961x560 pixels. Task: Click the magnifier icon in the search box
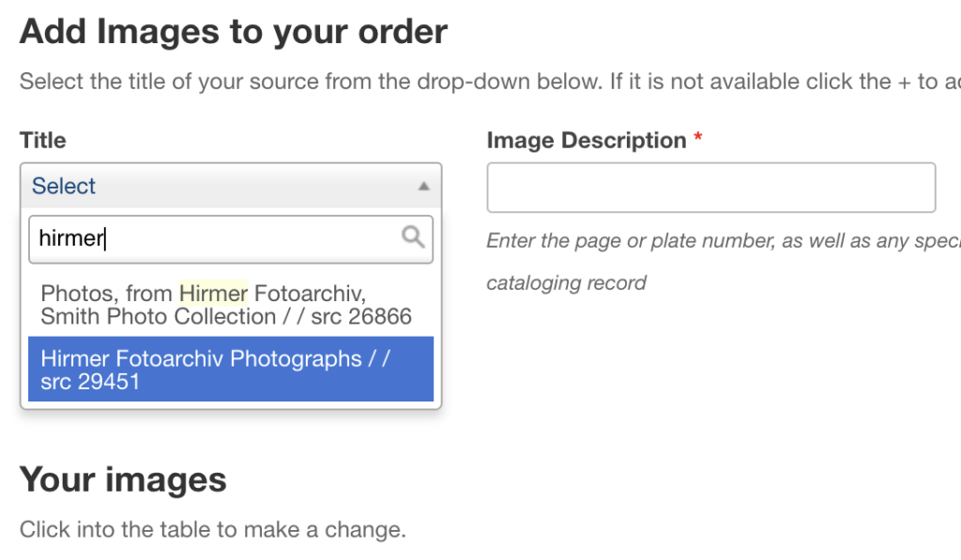[x=413, y=236]
